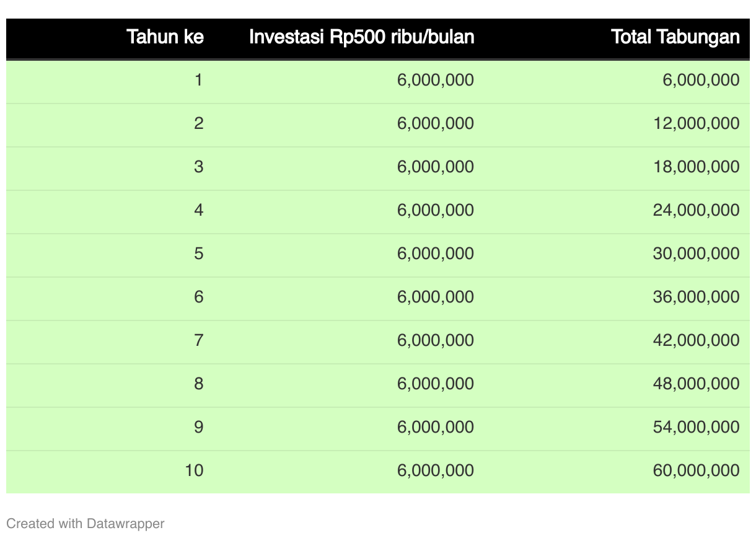Click the Investasi Rp500 ribu/bulan header
Screen dimensions: 756x538
(362, 37)
